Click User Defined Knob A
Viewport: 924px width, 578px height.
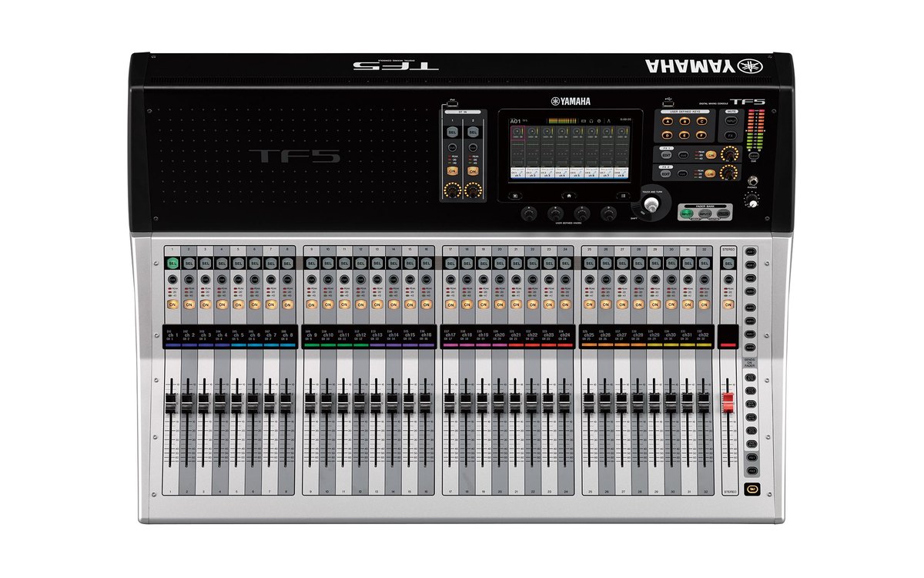point(529,214)
